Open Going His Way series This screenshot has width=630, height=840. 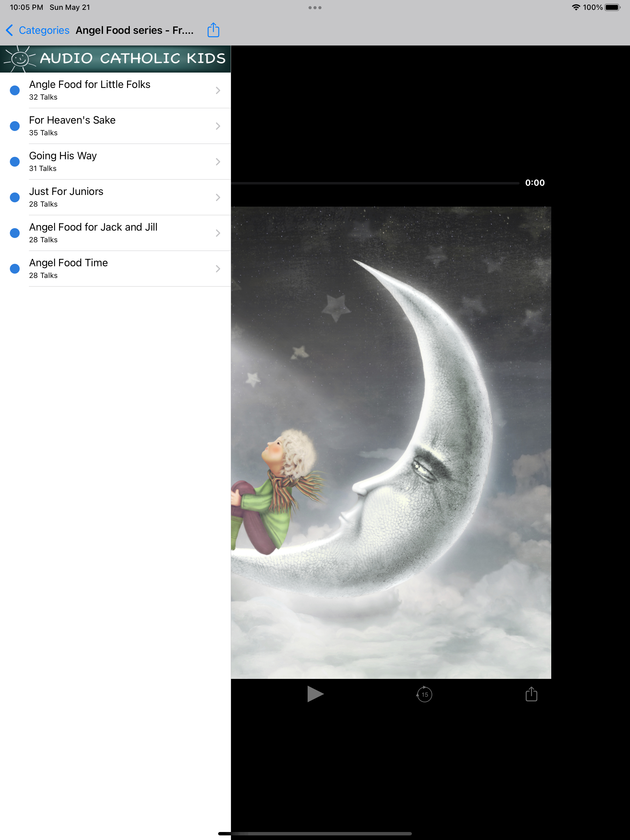[x=116, y=162]
